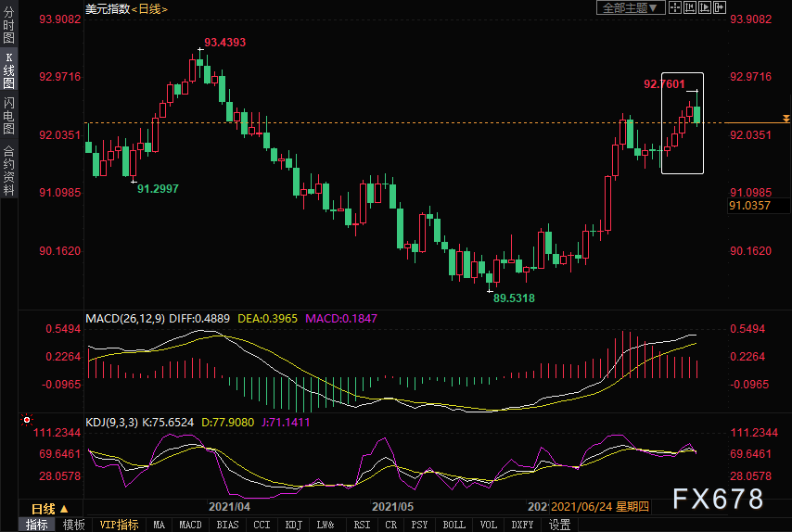Screen dimensions: 792x532
Task: Click the MACD(26,12,9) panel label
Action: click(125, 319)
